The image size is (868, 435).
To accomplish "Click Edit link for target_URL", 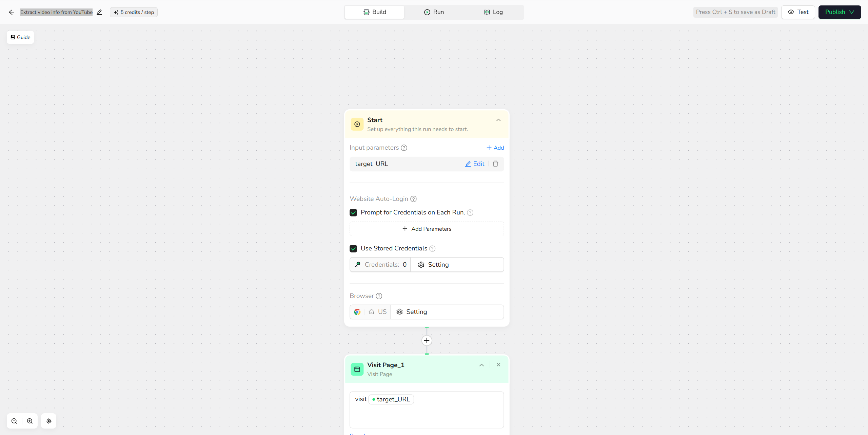I will tap(475, 164).
